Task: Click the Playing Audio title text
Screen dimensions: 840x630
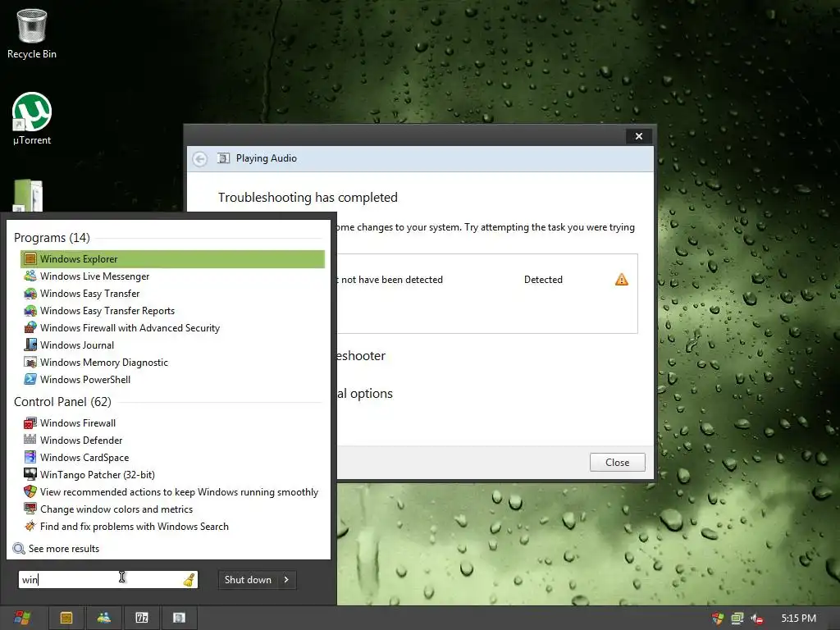Action: pyautogui.click(x=267, y=158)
